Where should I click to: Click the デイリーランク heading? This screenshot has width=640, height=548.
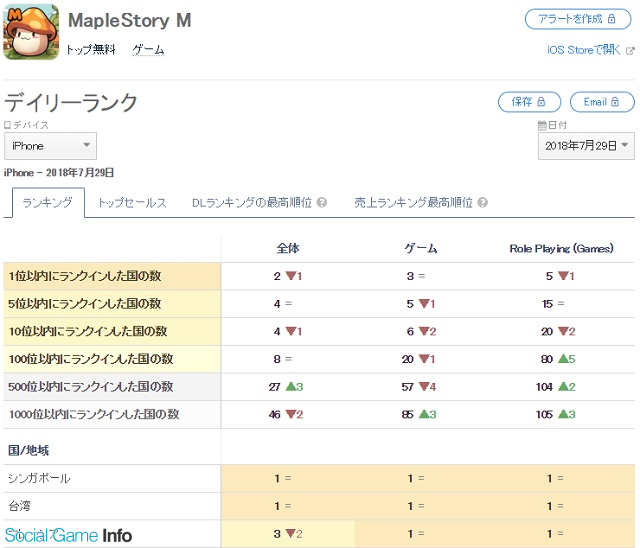(71, 102)
